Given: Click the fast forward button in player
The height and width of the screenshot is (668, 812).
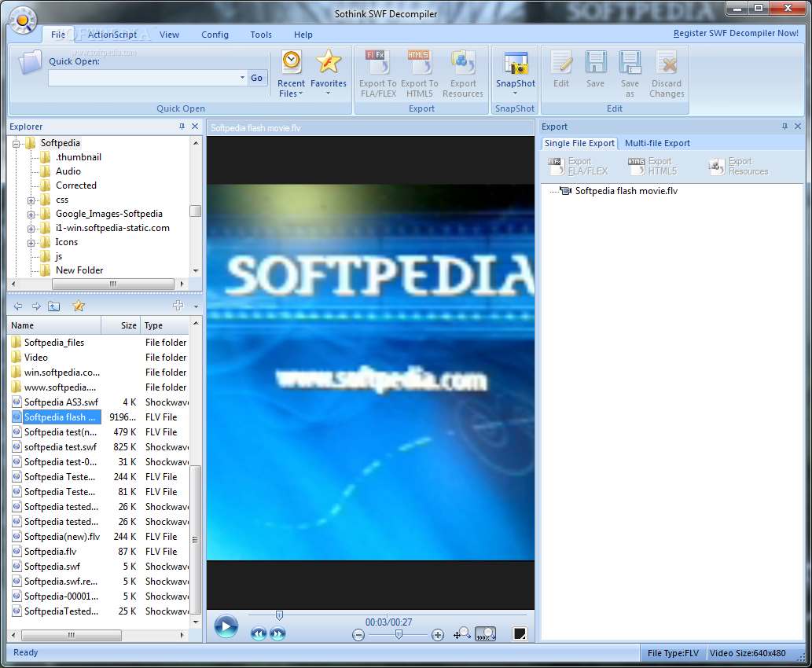Looking at the screenshot, I should 277,633.
